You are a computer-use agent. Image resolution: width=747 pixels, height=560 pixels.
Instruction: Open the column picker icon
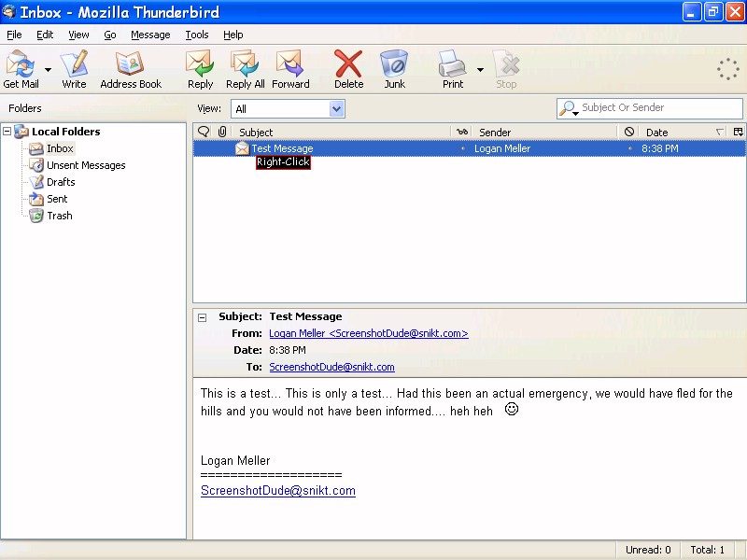tap(739, 132)
